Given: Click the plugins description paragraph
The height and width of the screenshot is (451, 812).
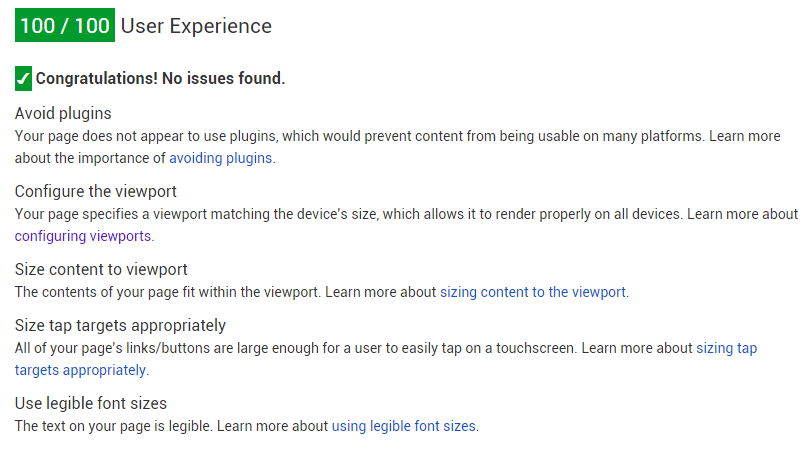Looking at the screenshot, I should tap(398, 147).
